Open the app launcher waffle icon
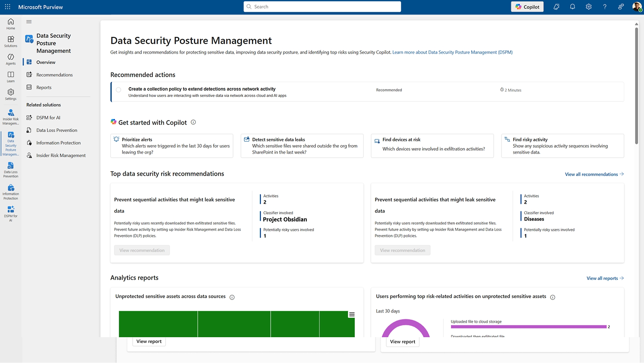Screen dimensions: 644x363 [8, 7]
